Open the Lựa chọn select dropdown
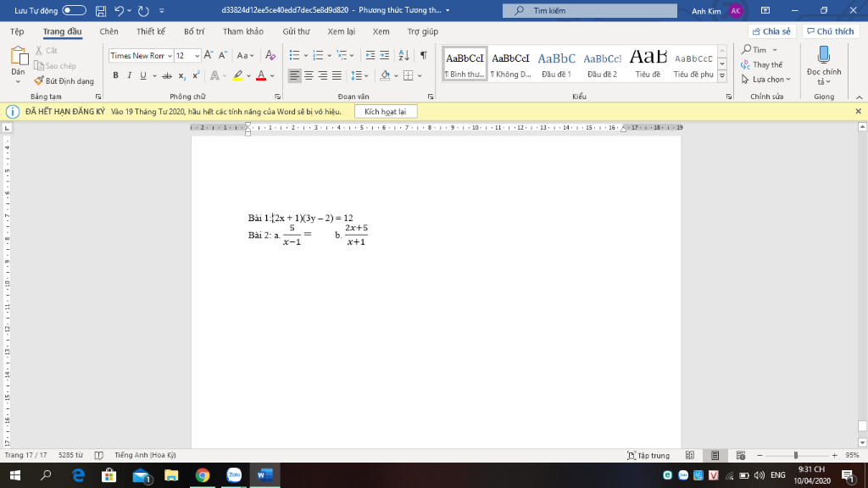This screenshot has width=868, height=488. [x=766, y=80]
